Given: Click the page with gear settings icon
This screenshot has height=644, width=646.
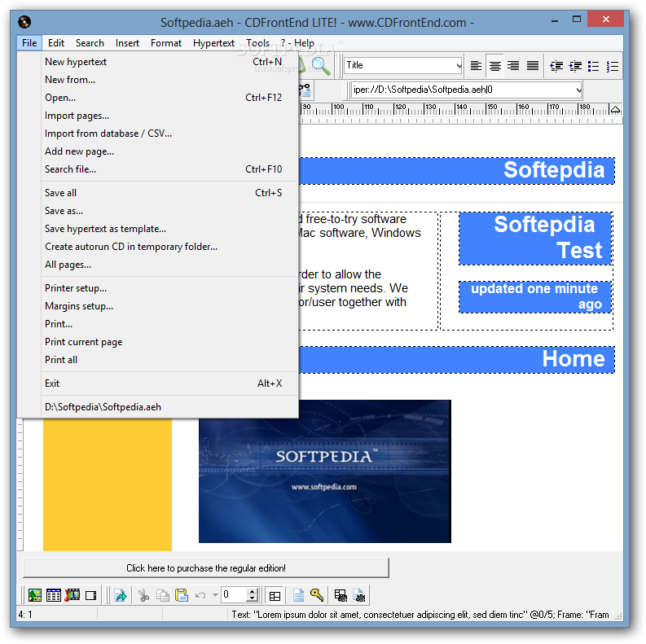Looking at the screenshot, I should tap(359, 595).
